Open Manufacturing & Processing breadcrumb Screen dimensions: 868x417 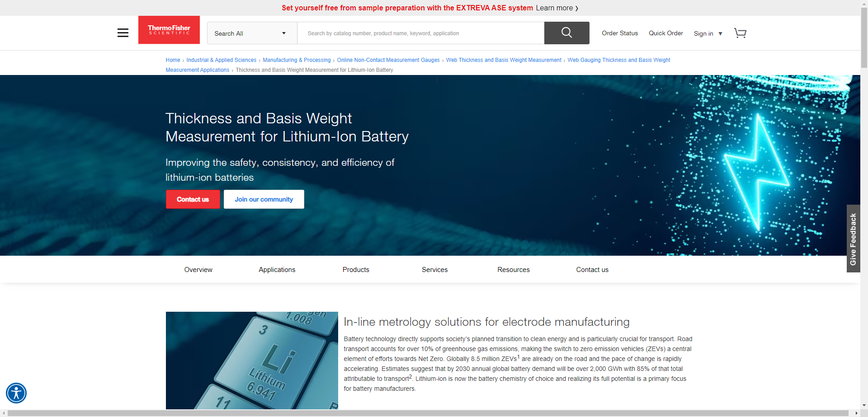click(x=297, y=60)
